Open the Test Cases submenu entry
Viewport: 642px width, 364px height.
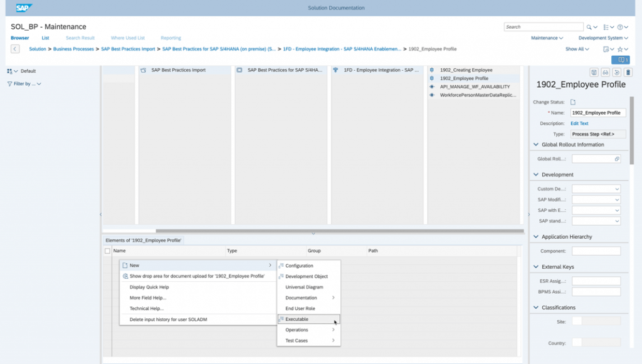point(308,340)
